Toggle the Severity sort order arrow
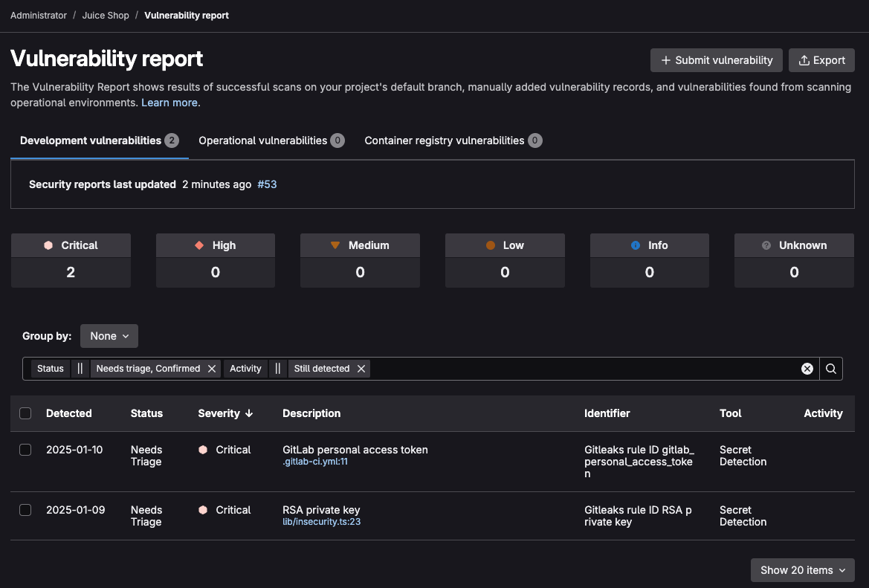The width and height of the screenshot is (869, 588). point(248,413)
